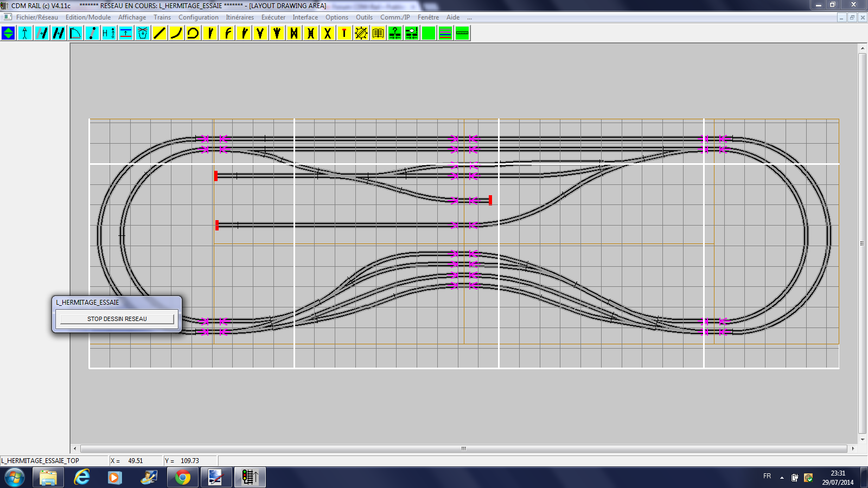Viewport: 868px width, 488px height.
Task: Select the straight track segment tool
Action: 159,34
